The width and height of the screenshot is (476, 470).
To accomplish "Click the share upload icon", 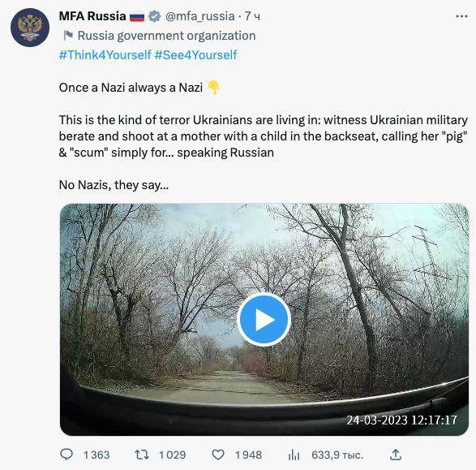I will [396, 455].
